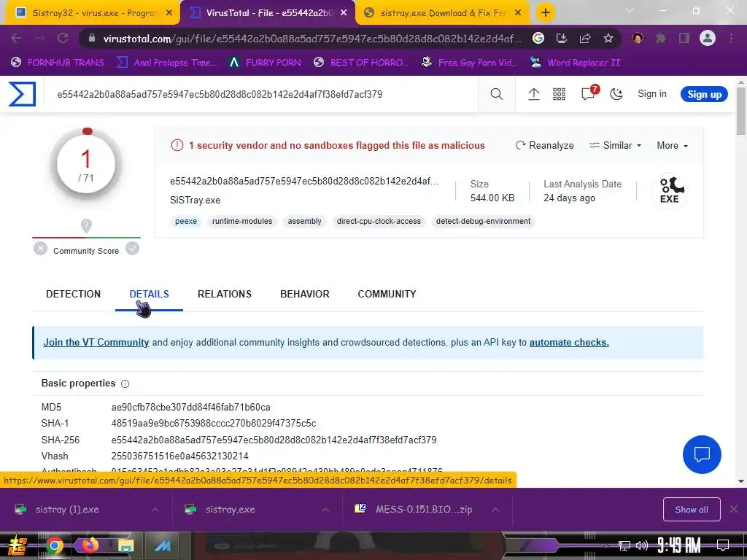Screen dimensions: 747x560
Task: Click the assembly tag
Action: [x=304, y=222]
